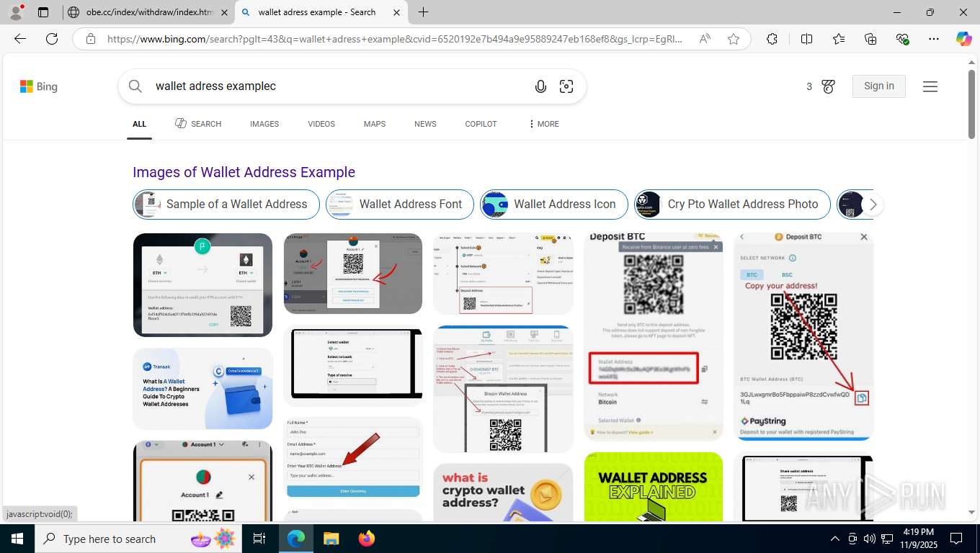Select the ALL results tab
The width and height of the screenshot is (980, 553).
pyautogui.click(x=139, y=124)
